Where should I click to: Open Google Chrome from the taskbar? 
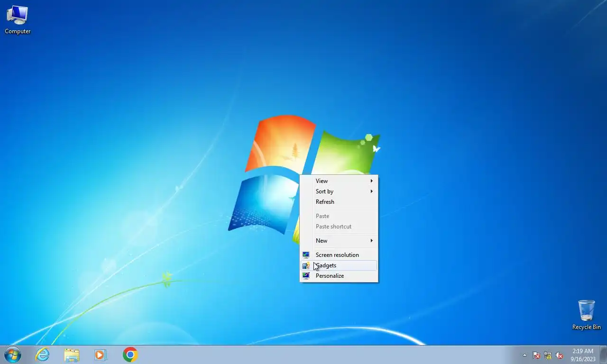[130, 355]
